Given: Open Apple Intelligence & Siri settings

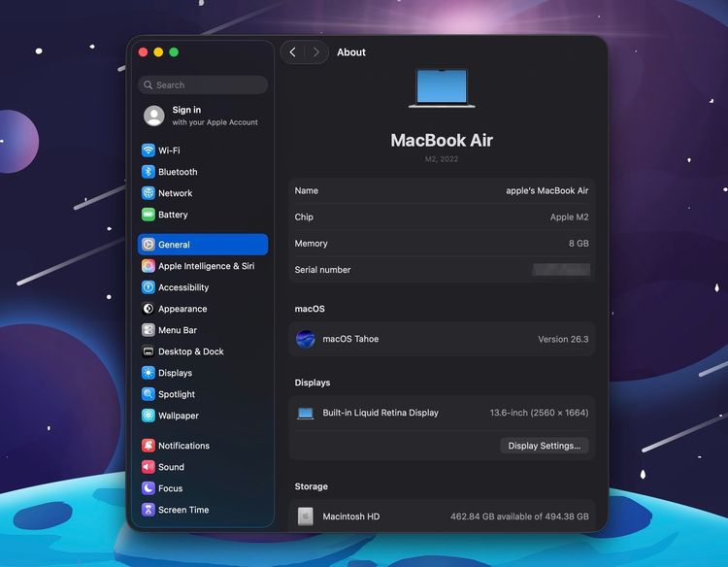Looking at the screenshot, I should tap(205, 266).
